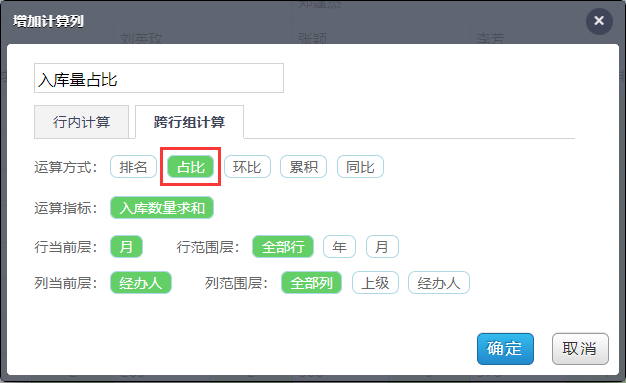Select 月 as current row level
The image size is (626, 383).
(x=126, y=246)
